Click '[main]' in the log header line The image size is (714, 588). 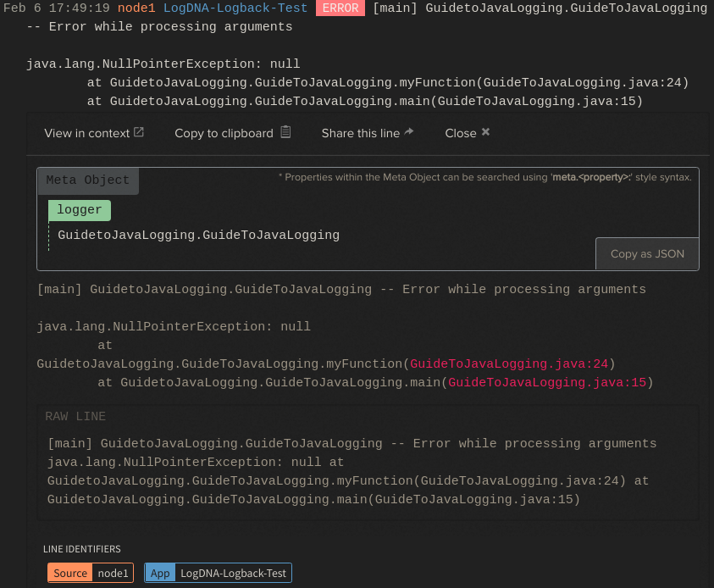(x=395, y=8)
